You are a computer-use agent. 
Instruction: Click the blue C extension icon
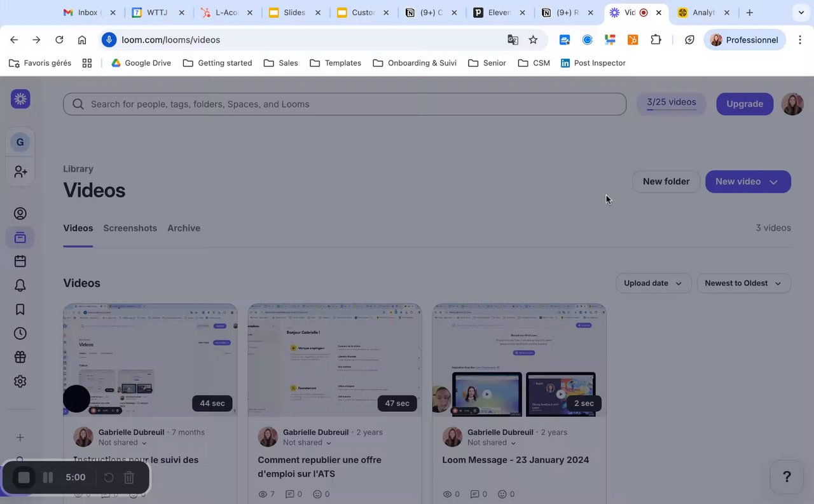click(588, 40)
